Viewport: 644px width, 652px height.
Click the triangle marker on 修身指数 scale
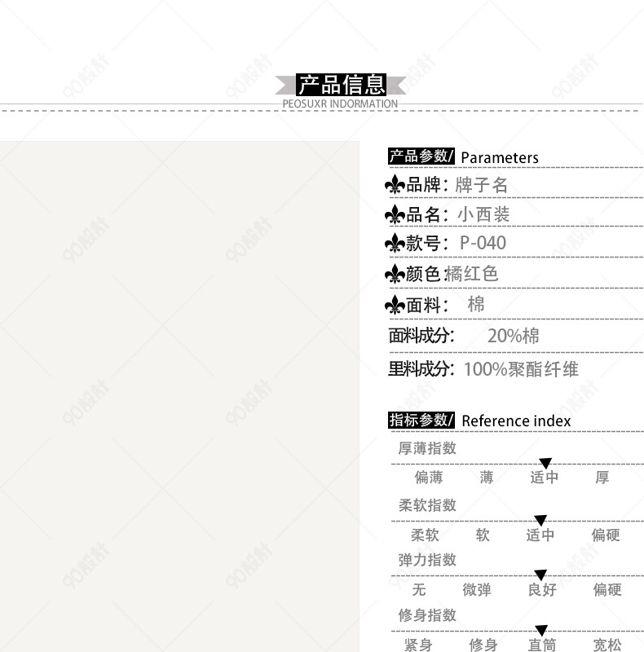(x=540, y=630)
